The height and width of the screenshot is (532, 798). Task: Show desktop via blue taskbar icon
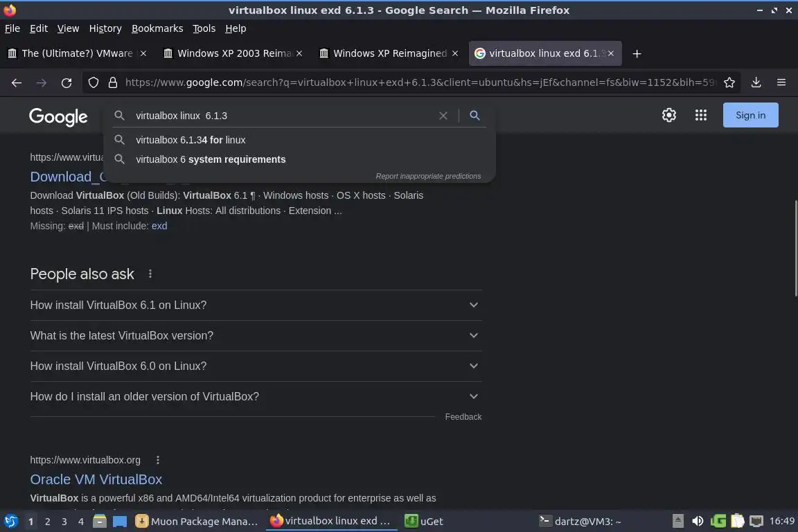point(120,522)
